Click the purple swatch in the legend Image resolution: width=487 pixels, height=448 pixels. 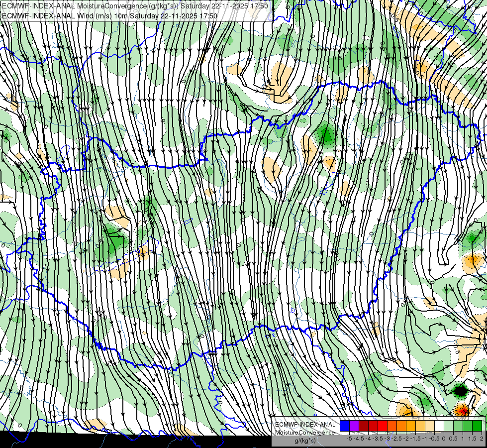[x=354, y=426]
